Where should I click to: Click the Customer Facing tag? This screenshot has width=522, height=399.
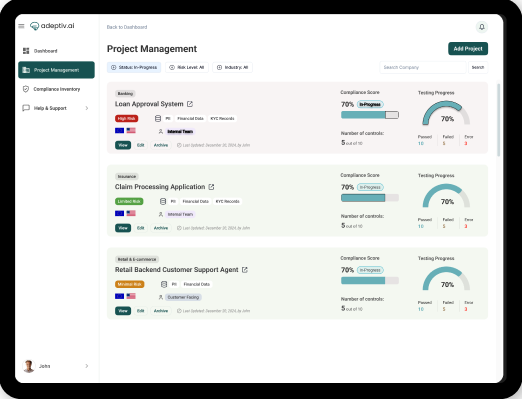point(183,297)
